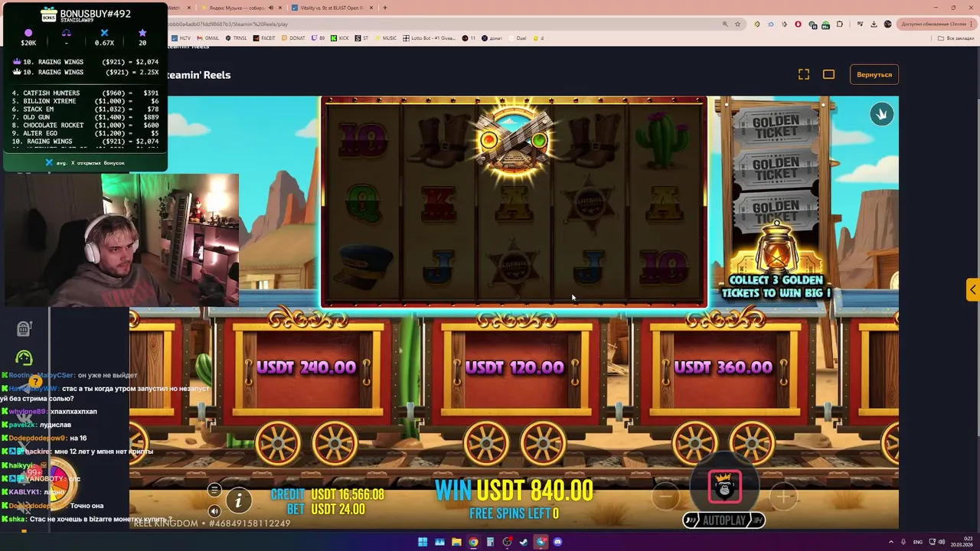This screenshot has width=980, height=551.
Task: Expand the yellow side panel arrow
Action: tap(972, 289)
